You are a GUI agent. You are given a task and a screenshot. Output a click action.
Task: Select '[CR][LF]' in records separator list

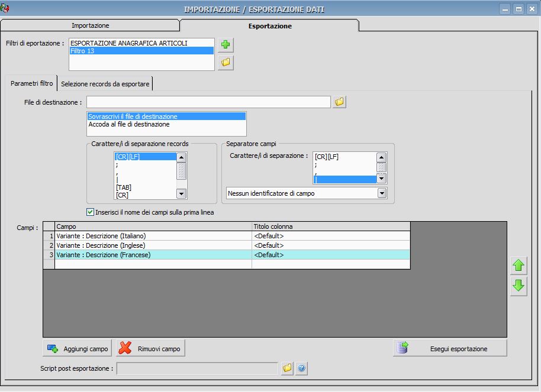146,157
